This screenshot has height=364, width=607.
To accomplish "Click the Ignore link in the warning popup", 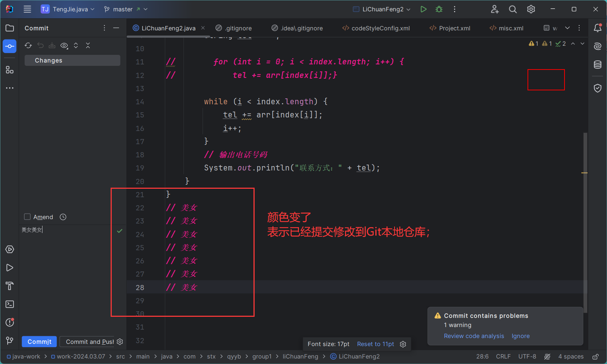I will pyautogui.click(x=521, y=336).
